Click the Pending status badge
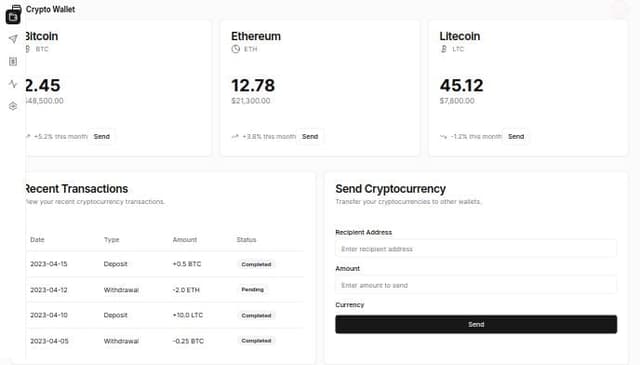Viewport: 640px width, 365px height. click(253, 289)
